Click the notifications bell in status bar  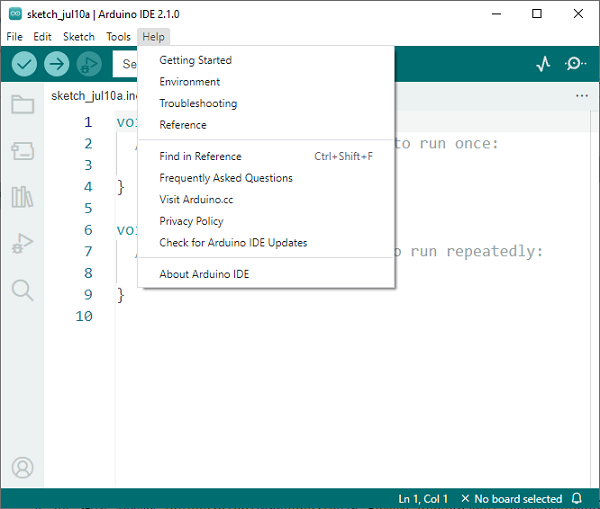577,498
